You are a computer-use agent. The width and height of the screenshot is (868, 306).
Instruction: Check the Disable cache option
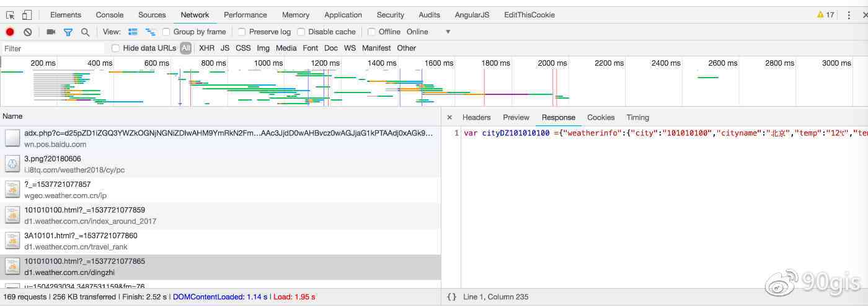pos(301,32)
